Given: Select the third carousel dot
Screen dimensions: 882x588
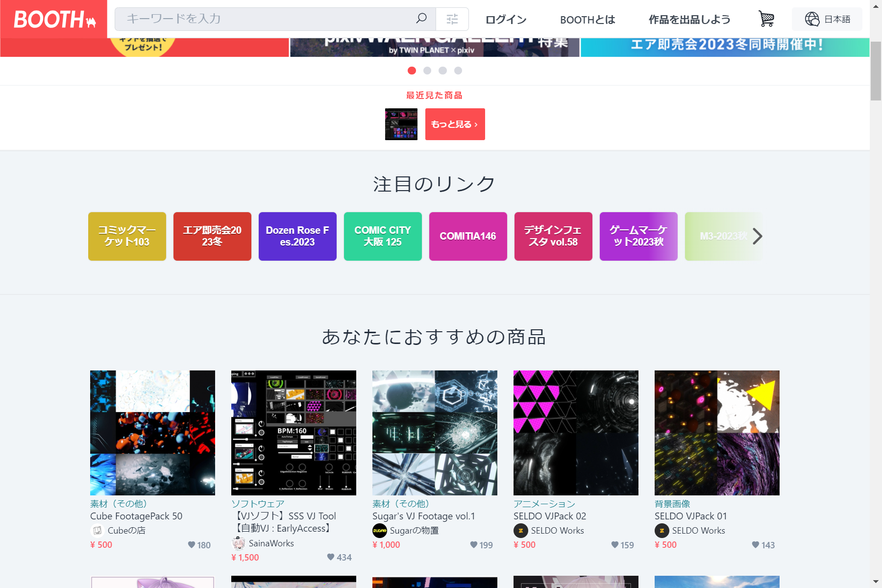Looking at the screenshot, I should pos(442,71).
